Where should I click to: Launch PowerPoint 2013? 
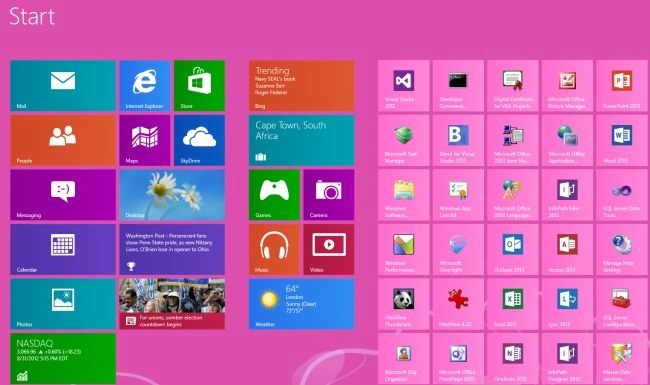pyautogui.click(x=622, y=86)
